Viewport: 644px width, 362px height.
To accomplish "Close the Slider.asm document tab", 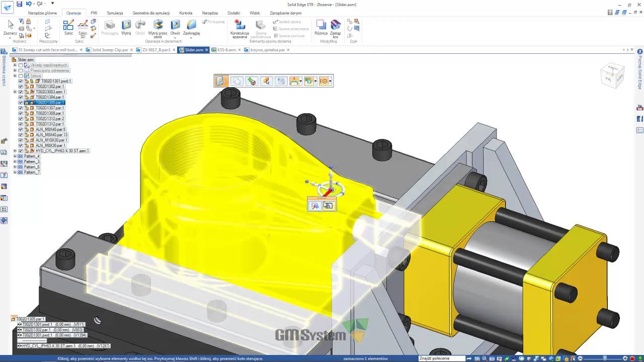I will coord(207,50).
